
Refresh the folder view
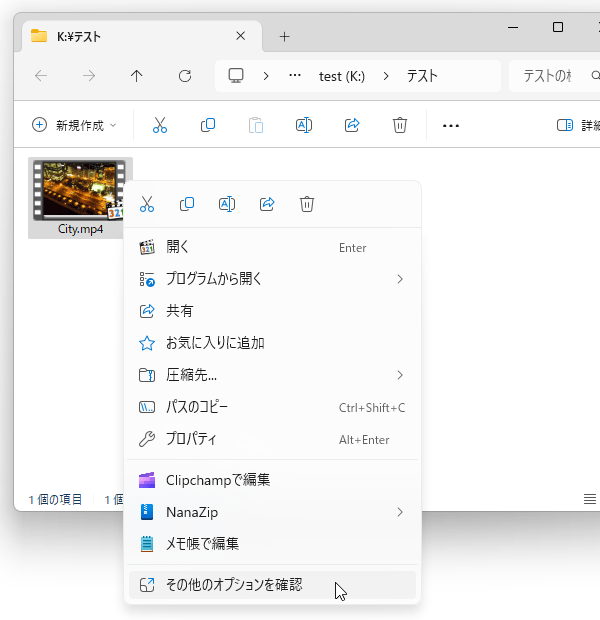click(185, 76)
